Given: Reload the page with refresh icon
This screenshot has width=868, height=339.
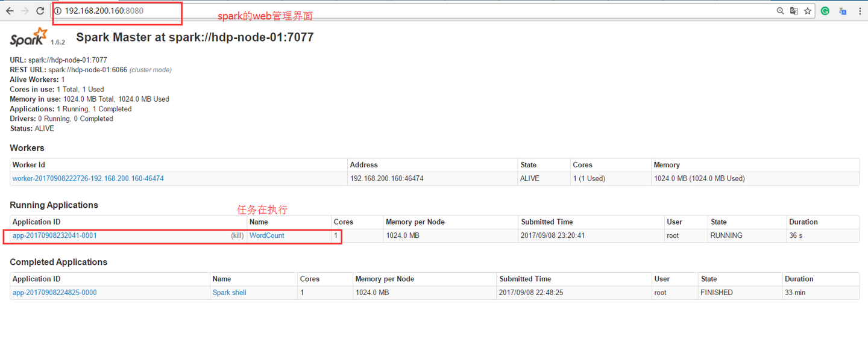Looking at the screenshot, I should (x=40, y=11).
